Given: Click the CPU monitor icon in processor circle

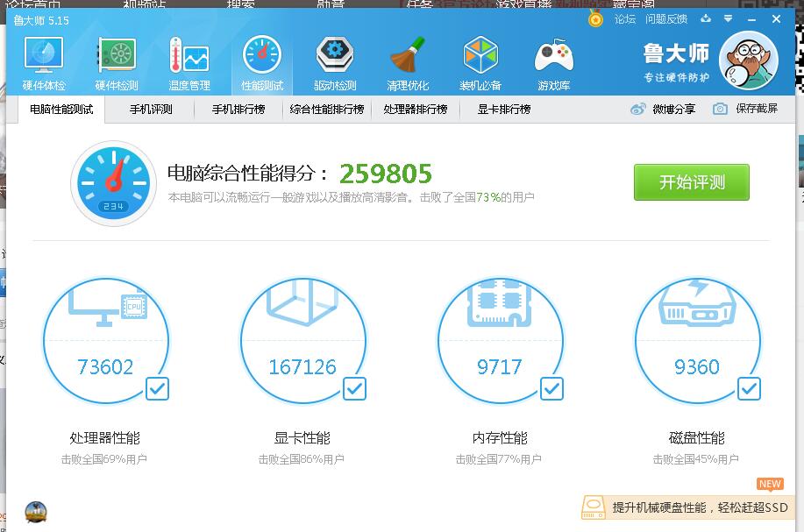Looking at the screenshot, I should click(108, 307).
